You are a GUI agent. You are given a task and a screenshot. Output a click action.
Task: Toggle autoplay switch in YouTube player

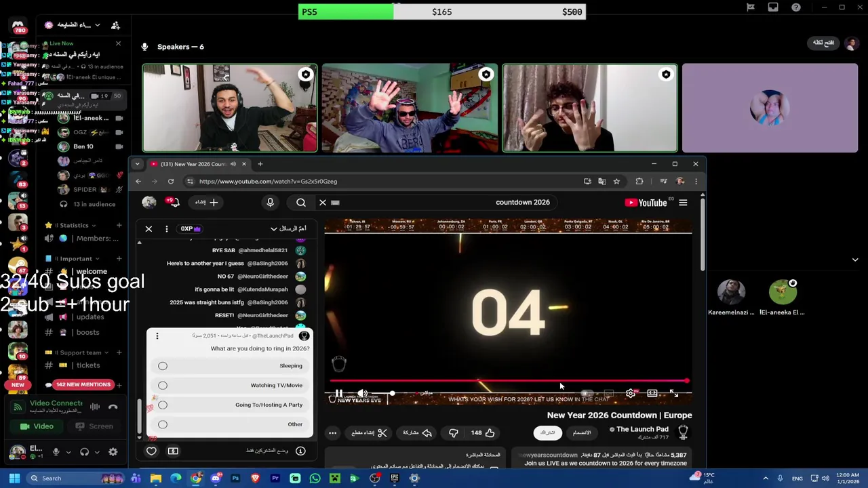tap(587, 393)
